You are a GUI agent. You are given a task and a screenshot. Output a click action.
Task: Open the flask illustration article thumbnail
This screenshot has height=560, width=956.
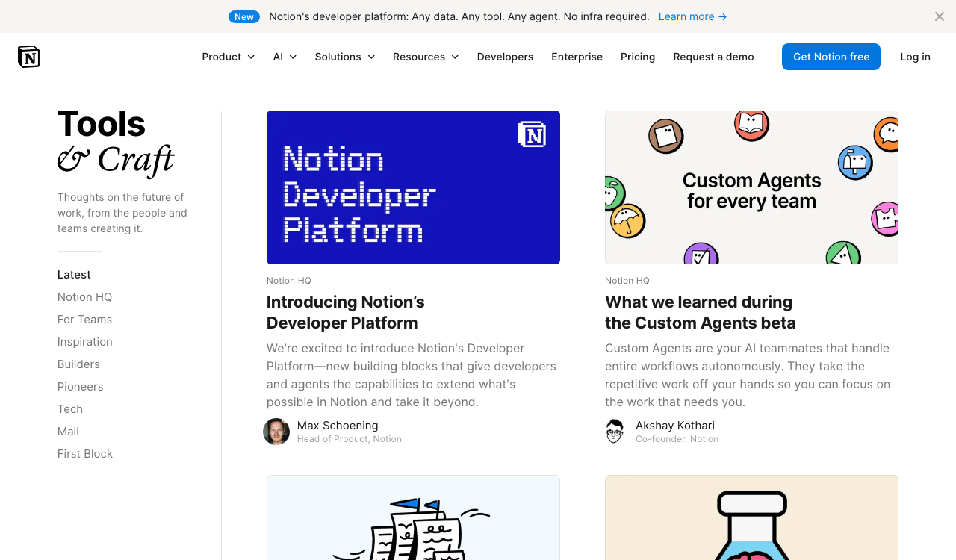coord(751,517)
